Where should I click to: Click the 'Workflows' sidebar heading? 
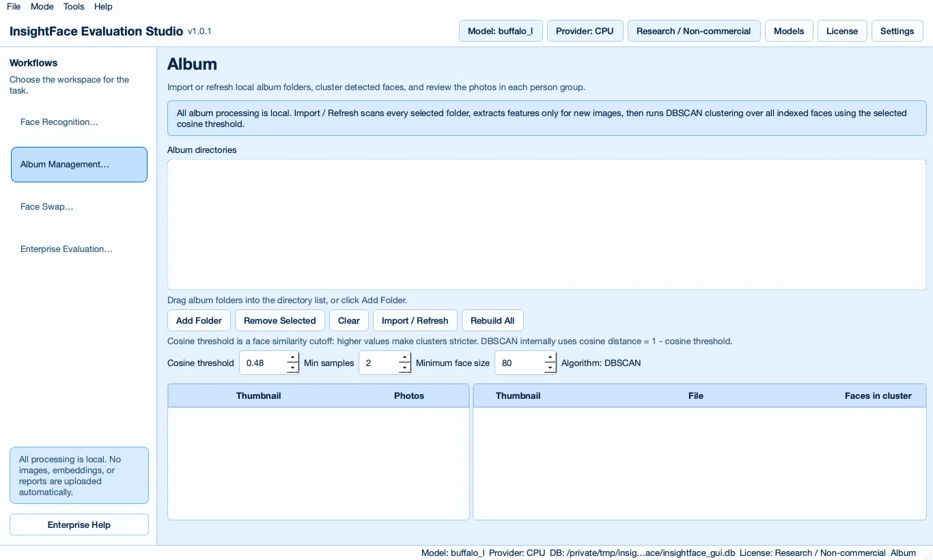pyautogui.click(x=33, y=63)
